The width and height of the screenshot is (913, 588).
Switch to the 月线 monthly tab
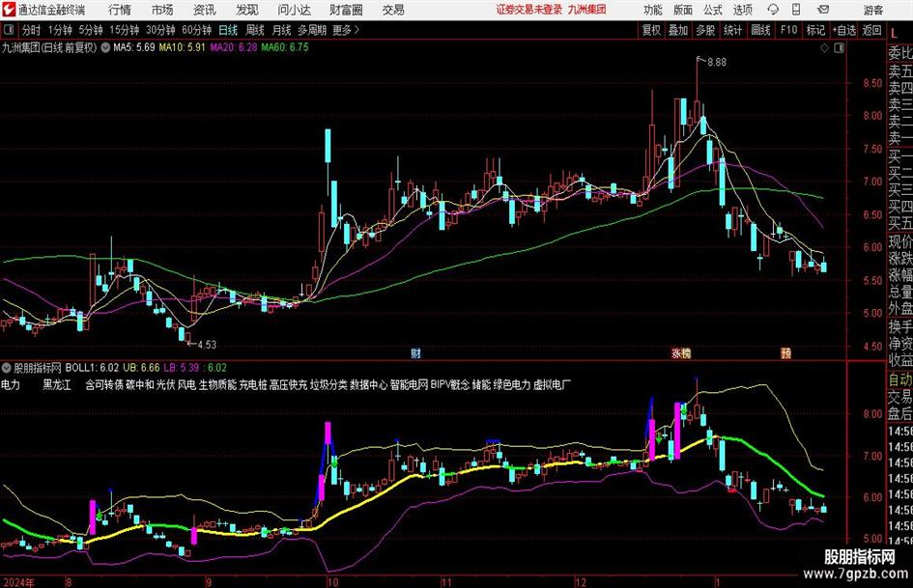click(x=282, y=30)
